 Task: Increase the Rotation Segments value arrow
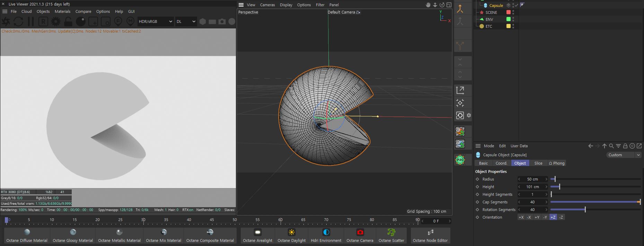click(546, 210)
